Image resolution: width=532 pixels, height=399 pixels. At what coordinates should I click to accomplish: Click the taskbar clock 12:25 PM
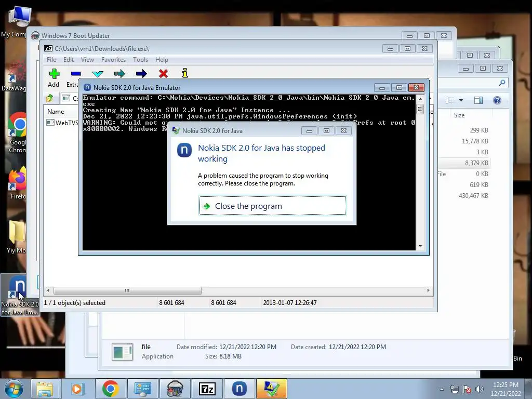(506, 385)
